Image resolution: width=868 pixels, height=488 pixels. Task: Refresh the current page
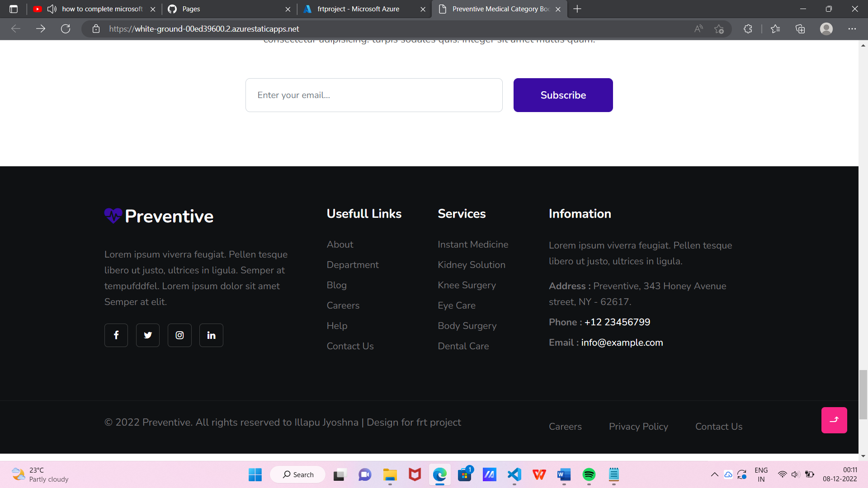click(x=66, y=28)
